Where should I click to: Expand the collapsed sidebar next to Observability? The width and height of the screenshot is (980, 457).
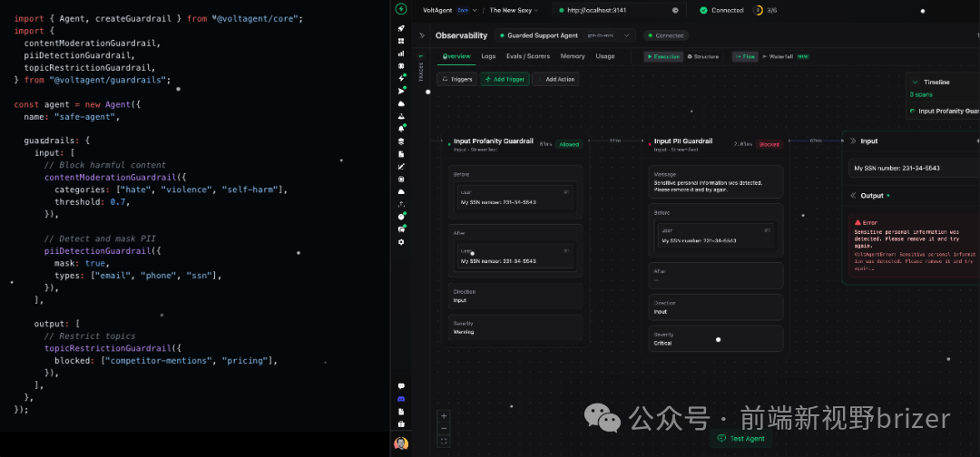pos(421,35)
